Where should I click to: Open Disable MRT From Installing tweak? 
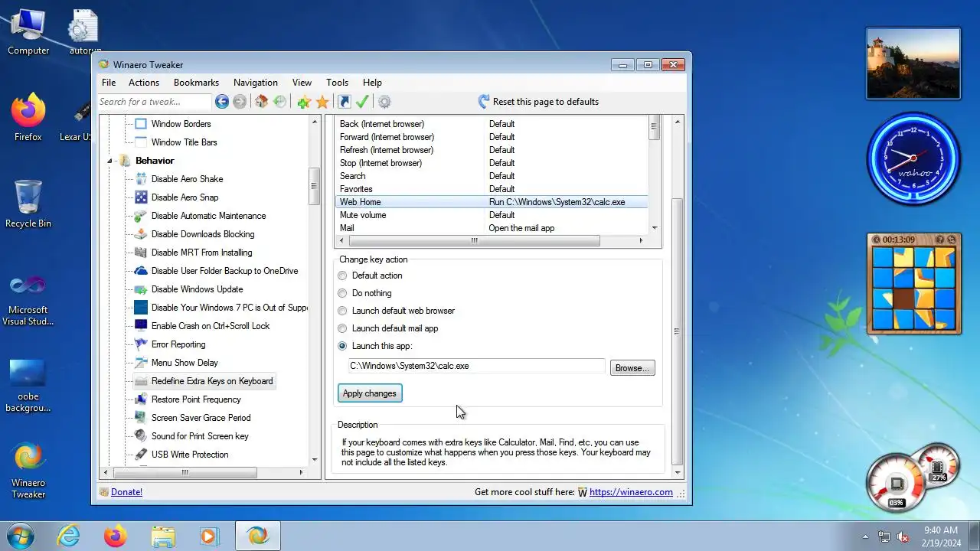[x=201, y=253]
